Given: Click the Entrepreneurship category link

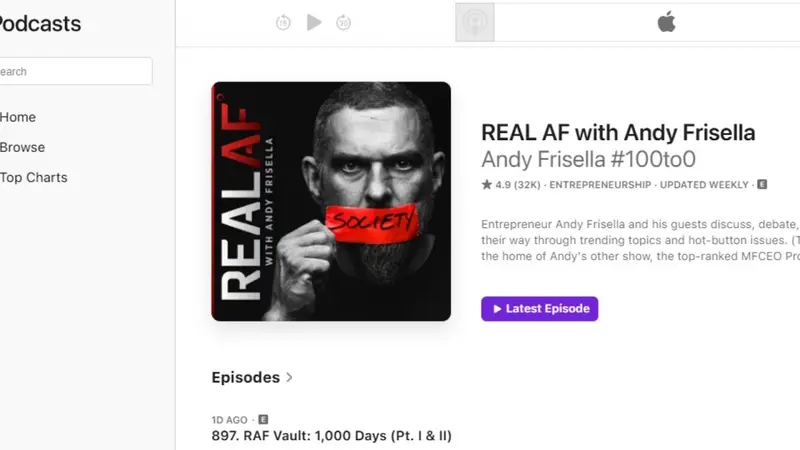Looking at the screenshot, I should click(x=600, y=185).
